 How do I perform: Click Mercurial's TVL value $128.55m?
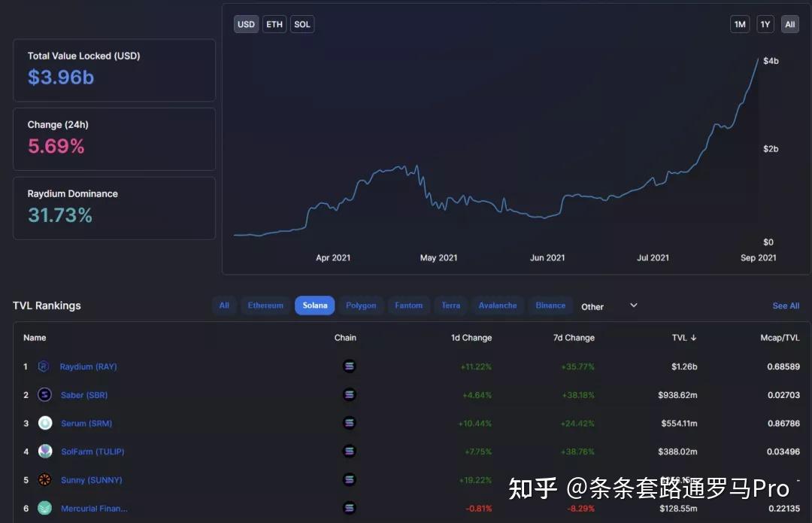tap(678, 509)
